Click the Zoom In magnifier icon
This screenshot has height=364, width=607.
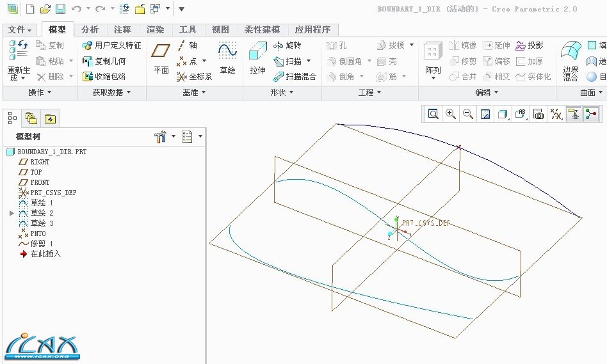tap(451, 114)
